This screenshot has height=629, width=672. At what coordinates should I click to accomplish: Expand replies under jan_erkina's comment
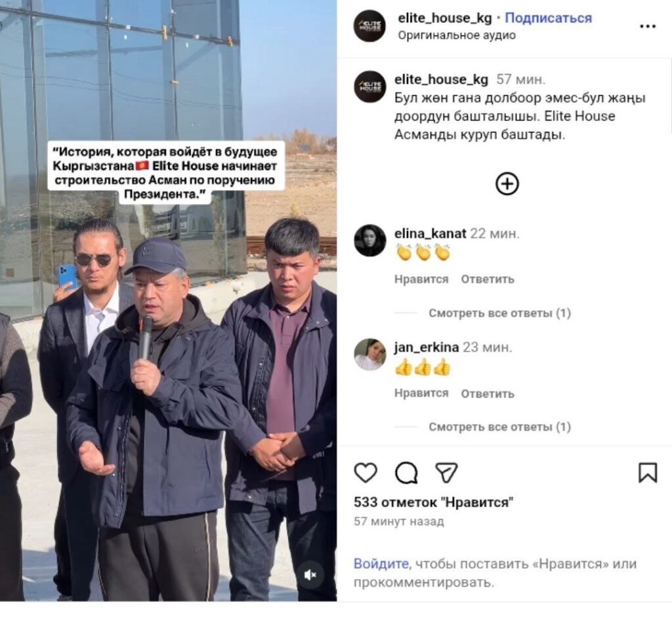click(499, 427)
